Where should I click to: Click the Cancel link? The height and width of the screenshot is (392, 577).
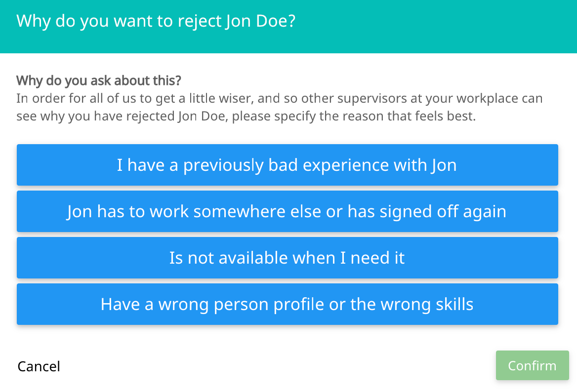39,366
